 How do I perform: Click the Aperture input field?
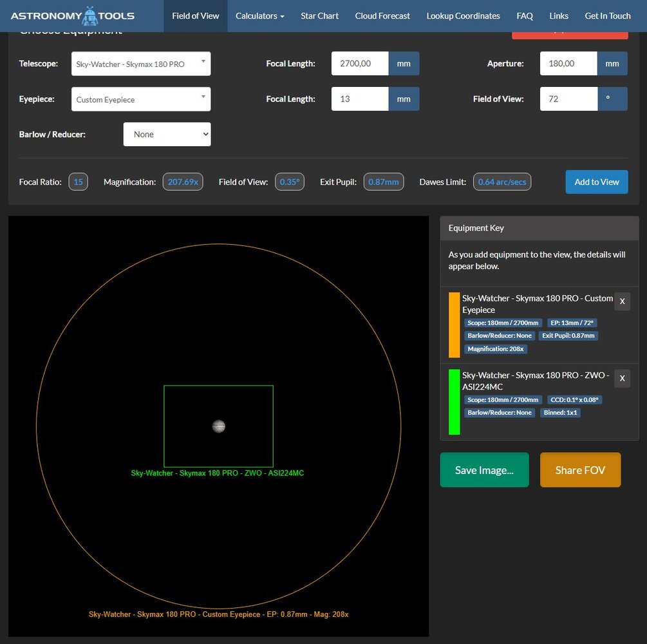click(568, 64)
